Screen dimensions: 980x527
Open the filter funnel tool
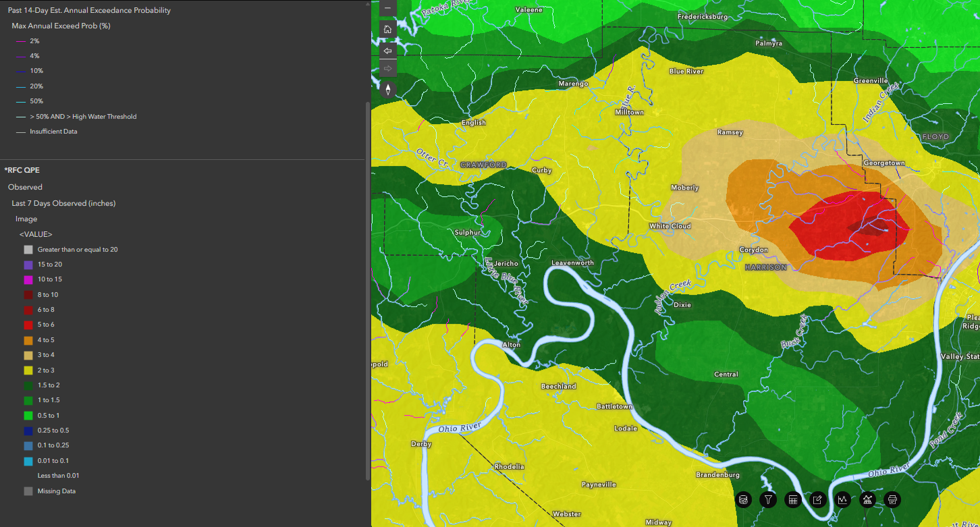tap(768, 499)
